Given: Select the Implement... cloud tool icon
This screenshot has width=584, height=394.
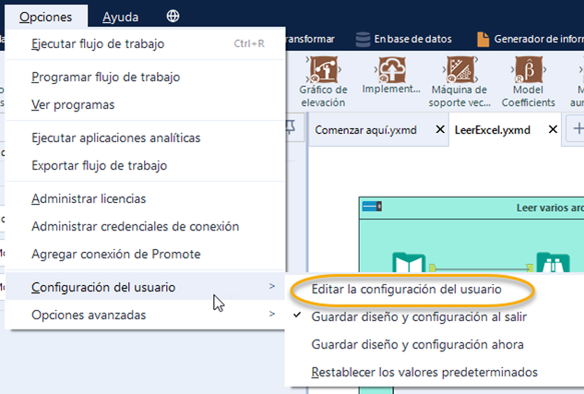Looking at the screenshot, I should coord(392,69).
